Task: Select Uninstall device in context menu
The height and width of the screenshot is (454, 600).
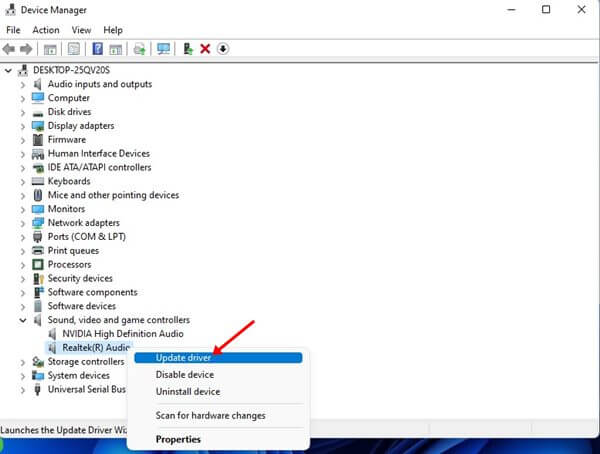Action: click(188, 392)
